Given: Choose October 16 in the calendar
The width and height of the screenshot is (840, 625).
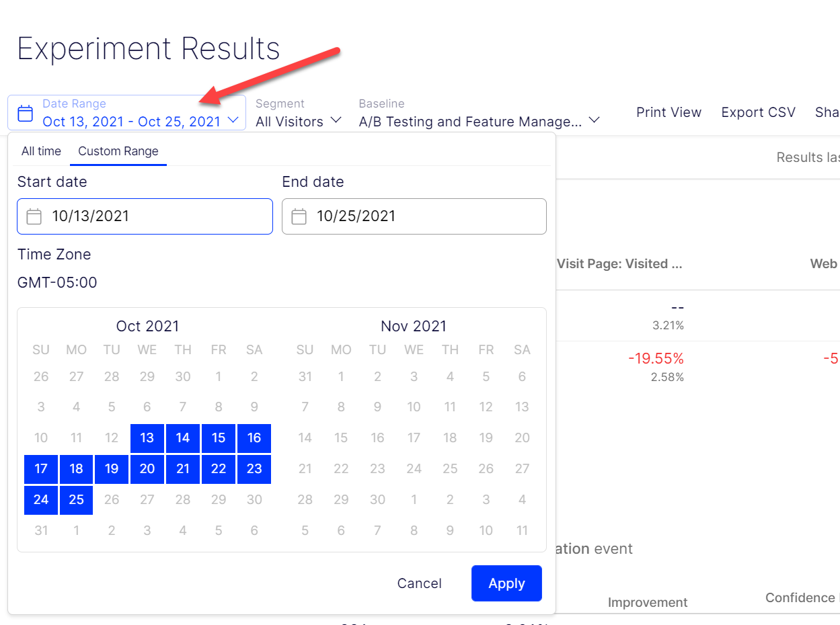Looking at the screenshot, I should coord(254,438).
